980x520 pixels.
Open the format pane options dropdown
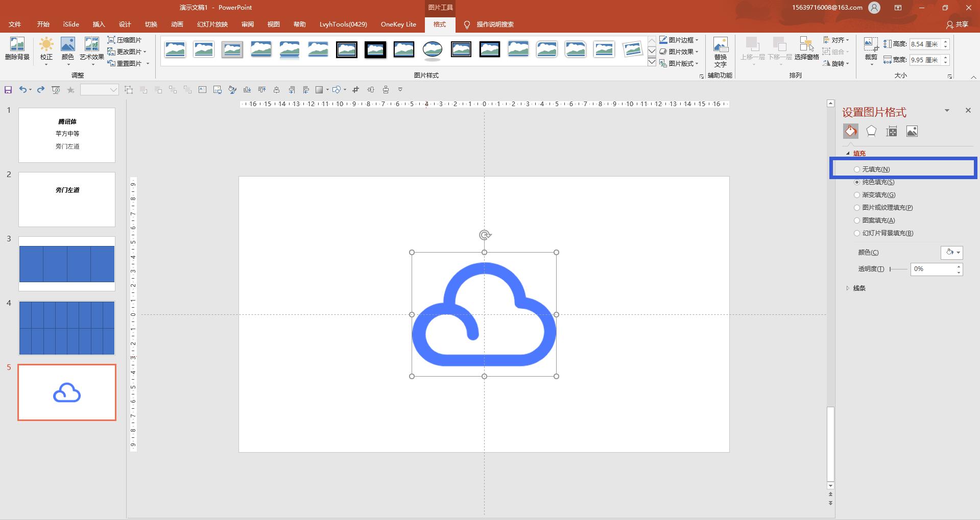tap(947, 110)
